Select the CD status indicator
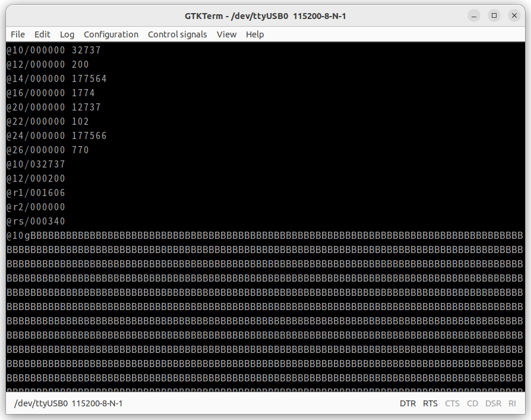 tap(472, 403)
